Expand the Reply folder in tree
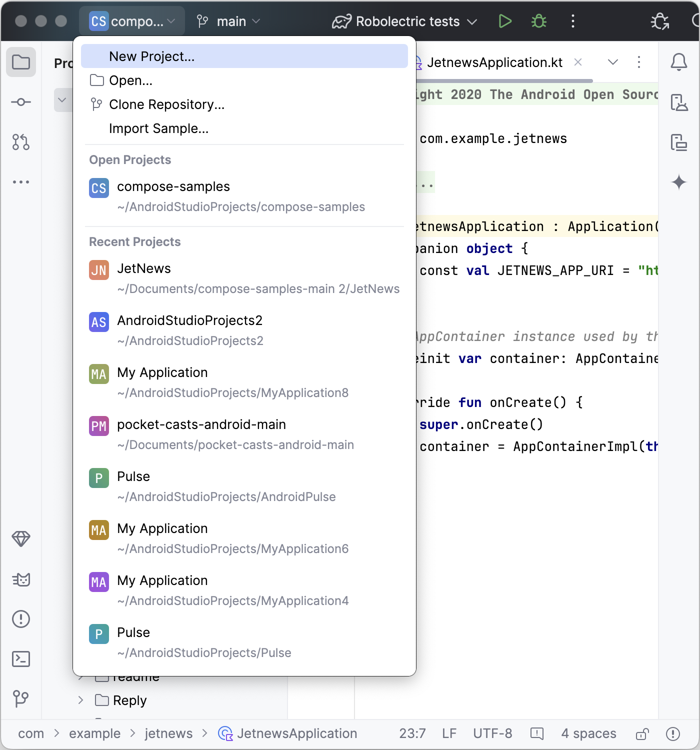700x750 pixels. point(80,700)
